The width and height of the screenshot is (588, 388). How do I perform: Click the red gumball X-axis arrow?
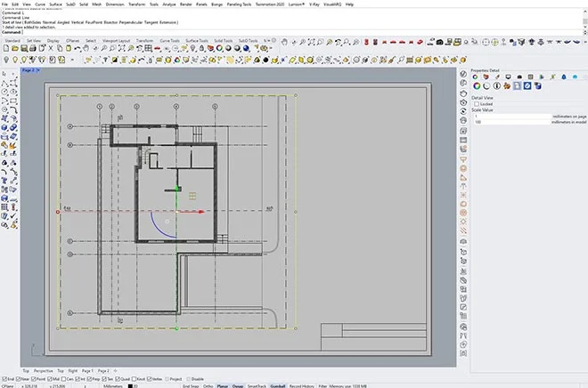tap(201, 212)
